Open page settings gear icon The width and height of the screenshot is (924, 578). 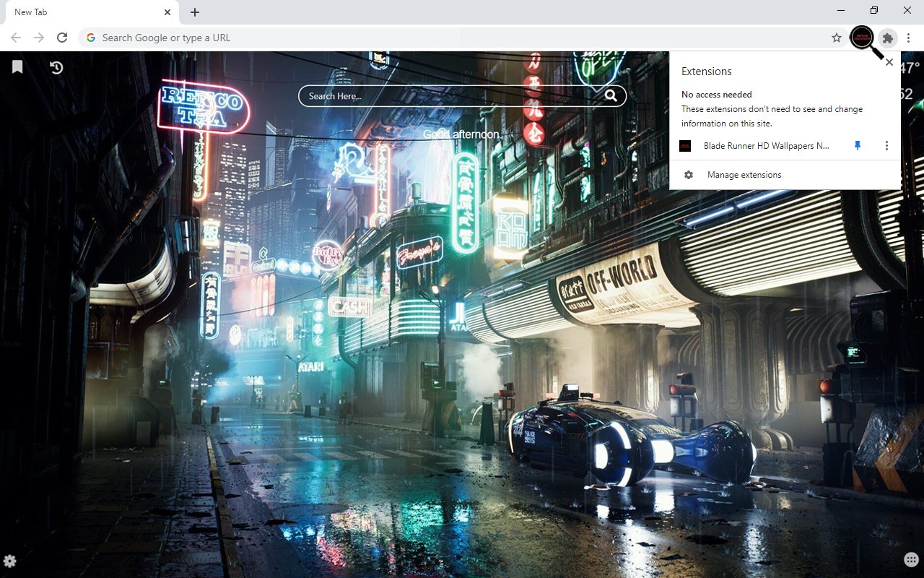[x=10, y=561]
